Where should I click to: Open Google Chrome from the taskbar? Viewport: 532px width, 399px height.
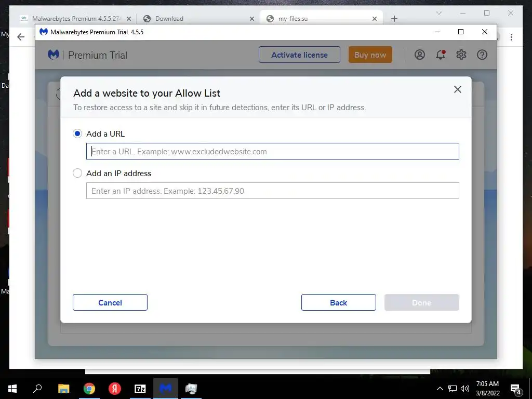click(89, 389)
